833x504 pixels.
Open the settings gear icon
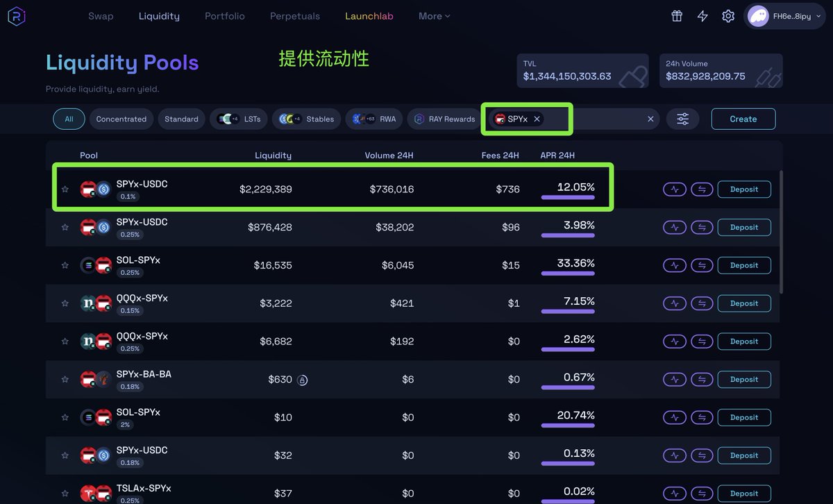pyautogui.click(x=728, y=16)
